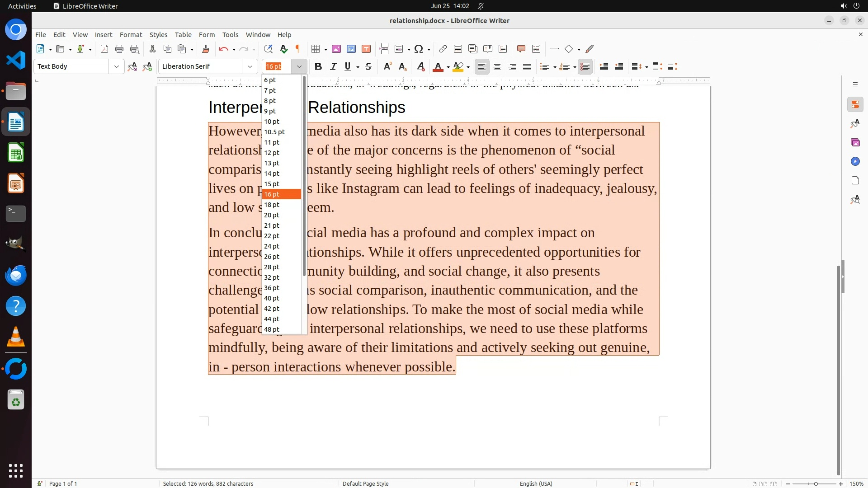Click the Superscript icon

(387, 66)
